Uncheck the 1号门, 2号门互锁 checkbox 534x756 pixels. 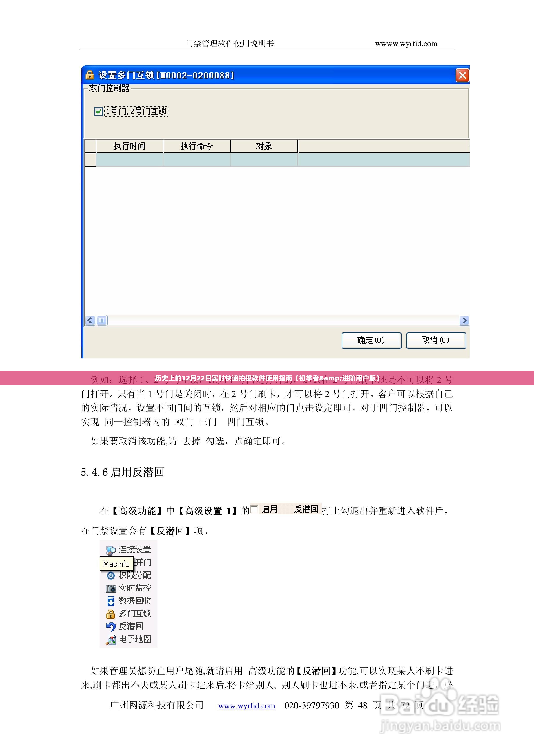(x=98, y=111)
